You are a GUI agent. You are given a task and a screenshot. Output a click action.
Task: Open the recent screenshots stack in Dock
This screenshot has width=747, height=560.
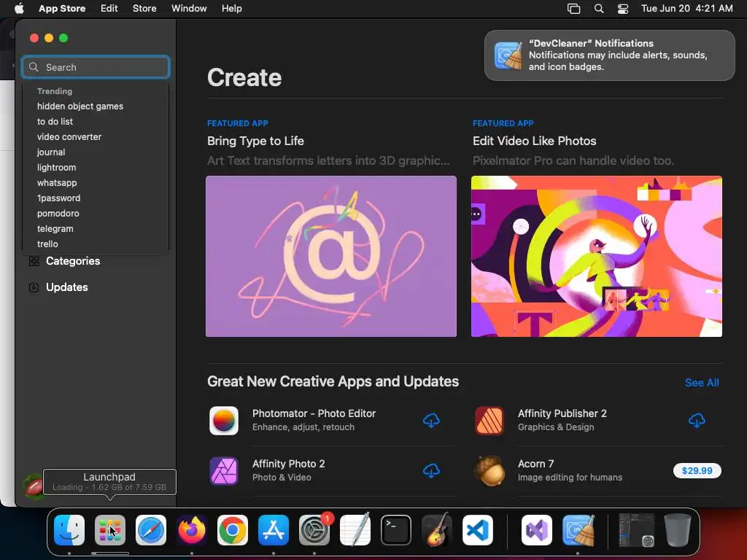636,530
